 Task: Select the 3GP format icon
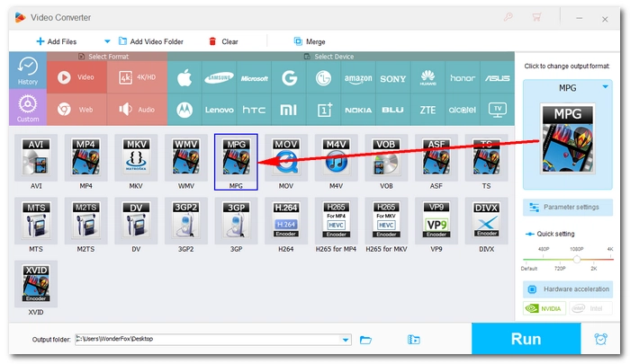point(236,221)
